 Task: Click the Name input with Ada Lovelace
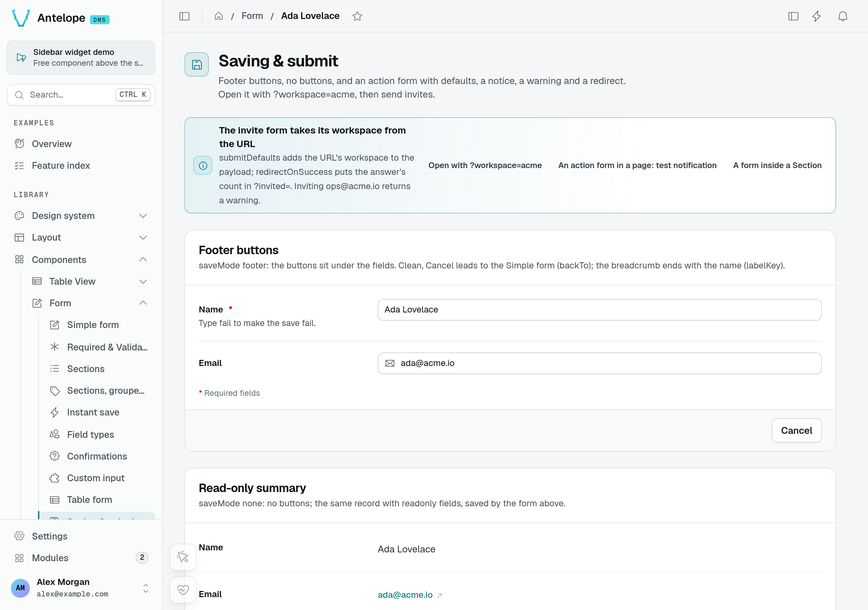(x=599, y=310)
